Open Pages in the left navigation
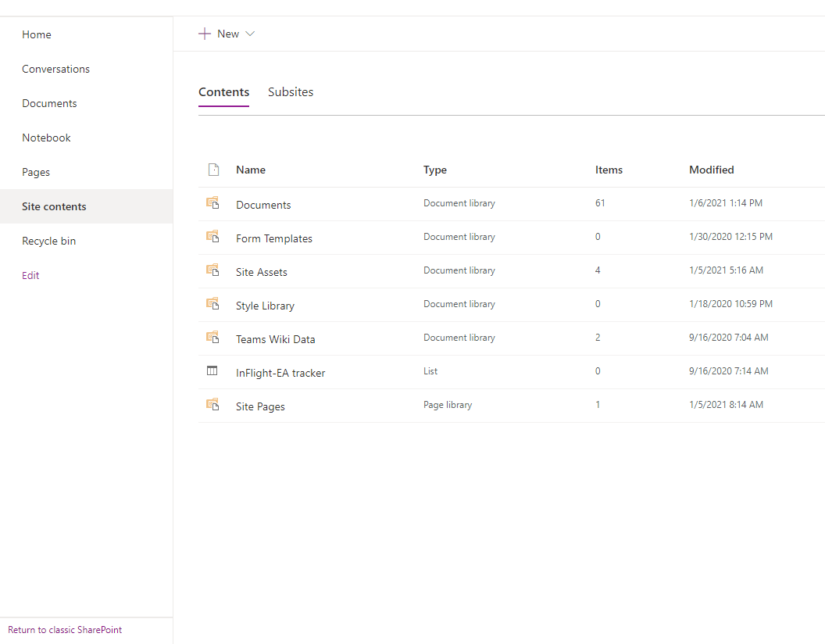 click(x=36, y=173)
